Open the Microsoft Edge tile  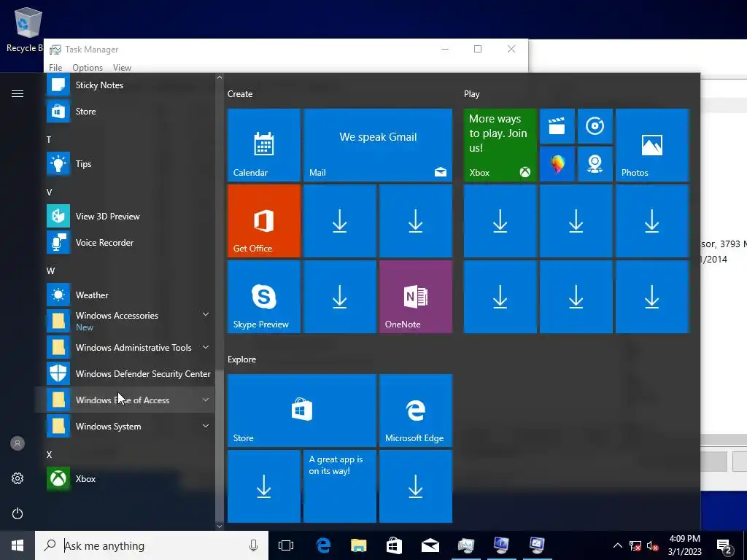415,411
